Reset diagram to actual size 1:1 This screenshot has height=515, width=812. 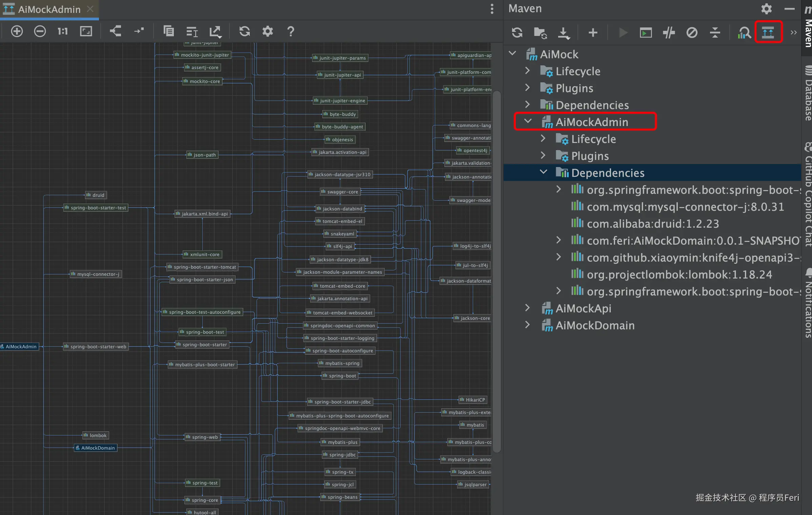[x=63, y=32]
